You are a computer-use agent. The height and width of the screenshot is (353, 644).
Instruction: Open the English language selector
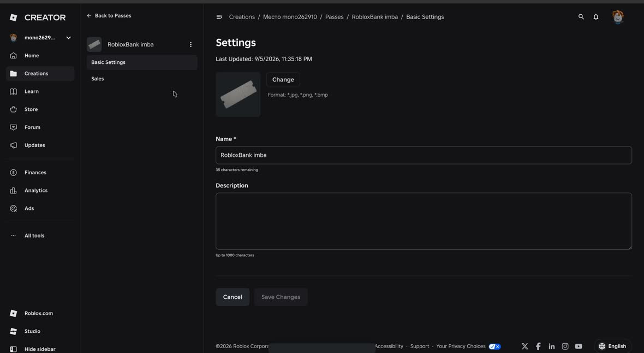[612, 346]
